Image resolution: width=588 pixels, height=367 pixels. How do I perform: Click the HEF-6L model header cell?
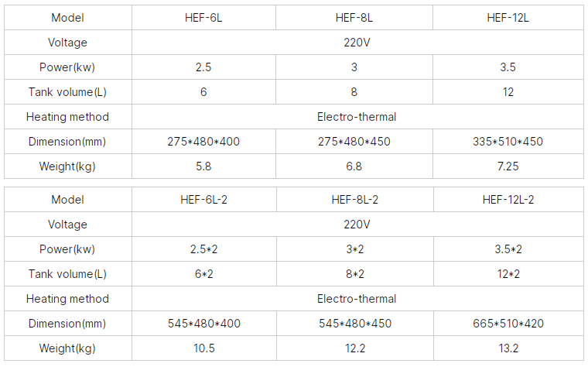(x=203, y=18)
